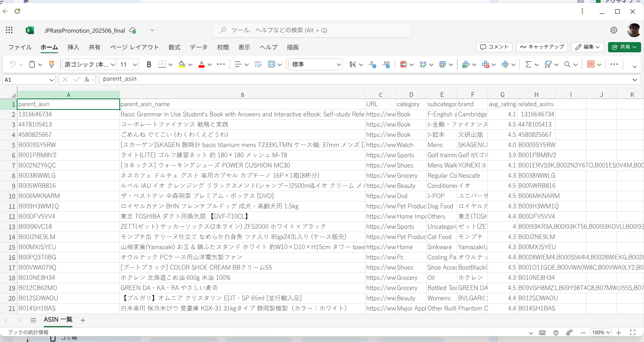Switch to the 数式 tab
The height and width of the screenshot is (342, 644).
click(174, 47)
